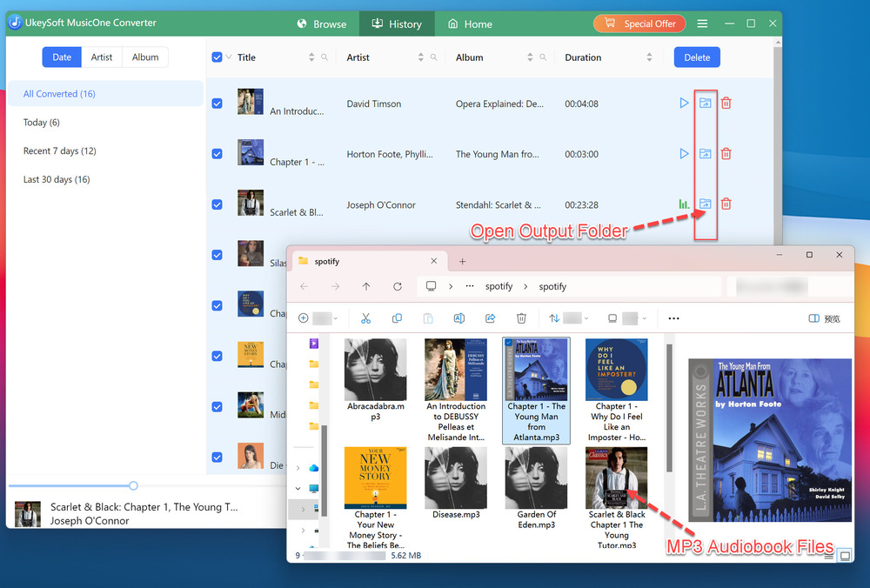Play the An Introduction track by David Timson
Image resolution: width=870 pixels, height=588 pixels.
coord(684,104)
